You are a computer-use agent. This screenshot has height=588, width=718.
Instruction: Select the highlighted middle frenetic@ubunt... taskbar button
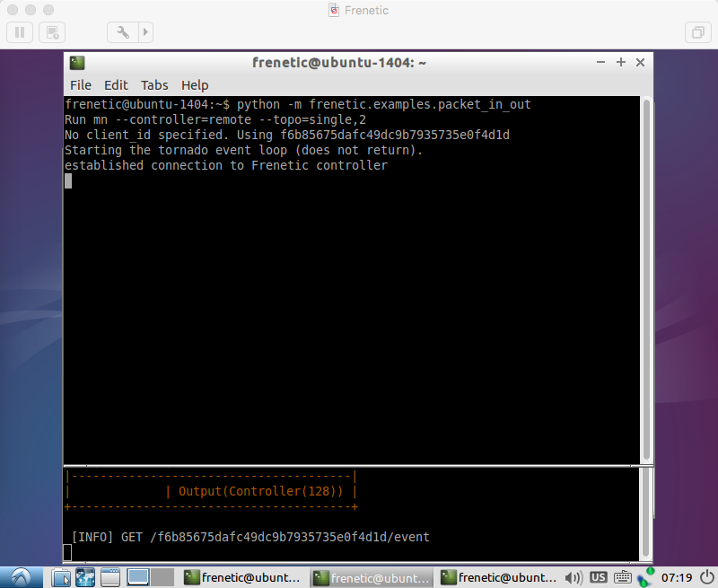click(x=371, y=578)
